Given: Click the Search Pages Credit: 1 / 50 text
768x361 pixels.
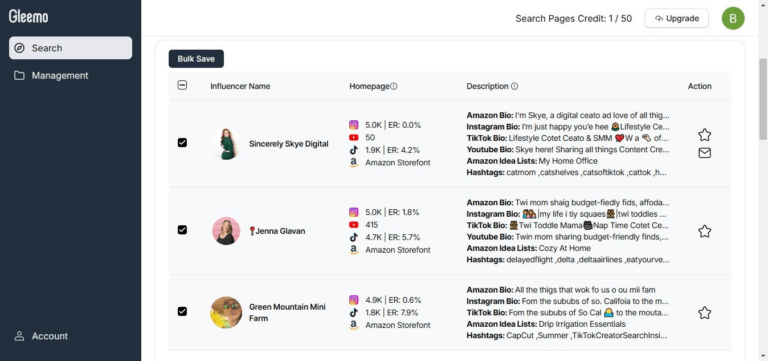Looking at the screenshot, I should tap(574, 19).
